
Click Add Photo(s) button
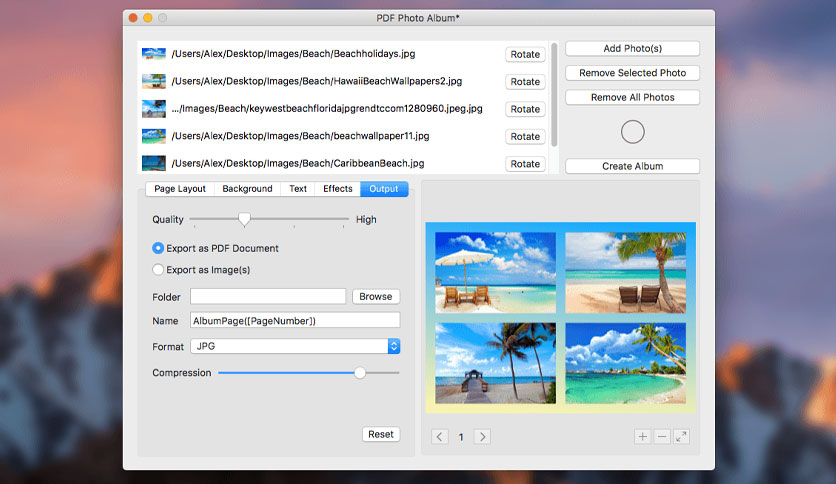click(632, 49)
